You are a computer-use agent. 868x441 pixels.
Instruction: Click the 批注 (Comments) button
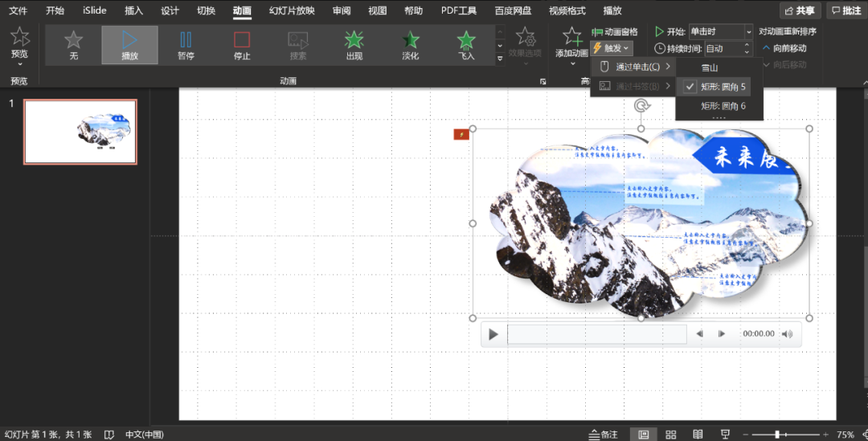click(845, 10)
